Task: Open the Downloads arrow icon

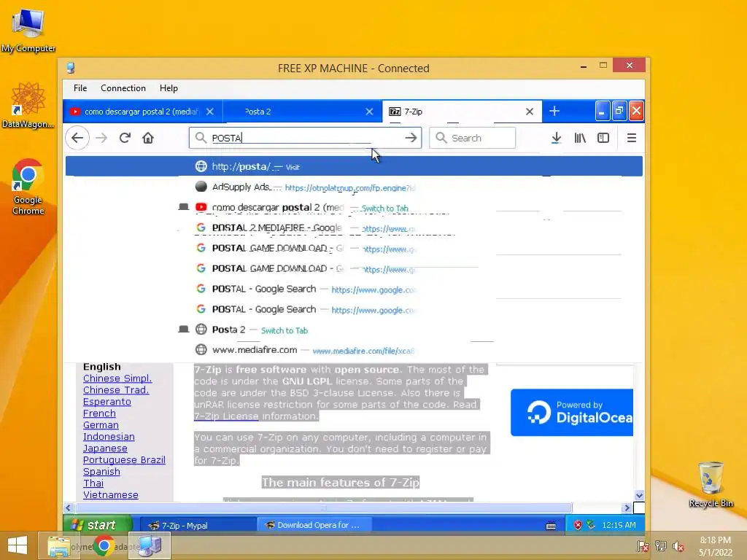Action: 556,138
